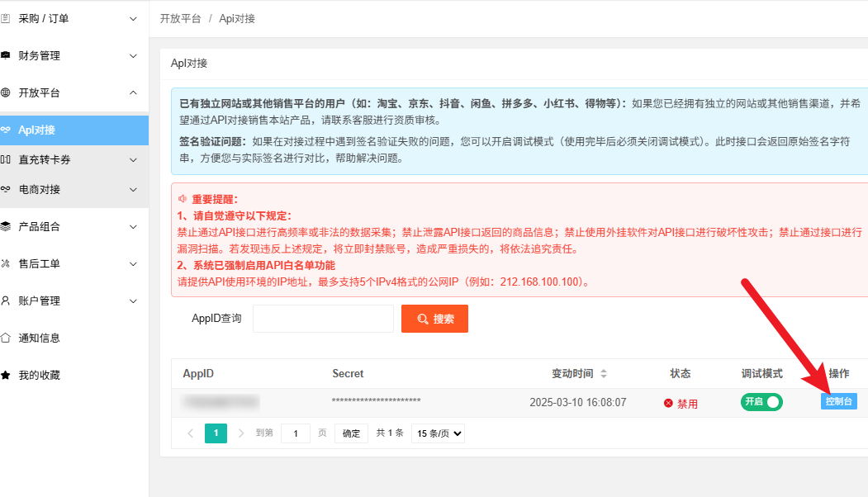Select the Api对接 sidebar menu item
The width and height of the screenshot is (868, 497).
(x=74, y=130)
